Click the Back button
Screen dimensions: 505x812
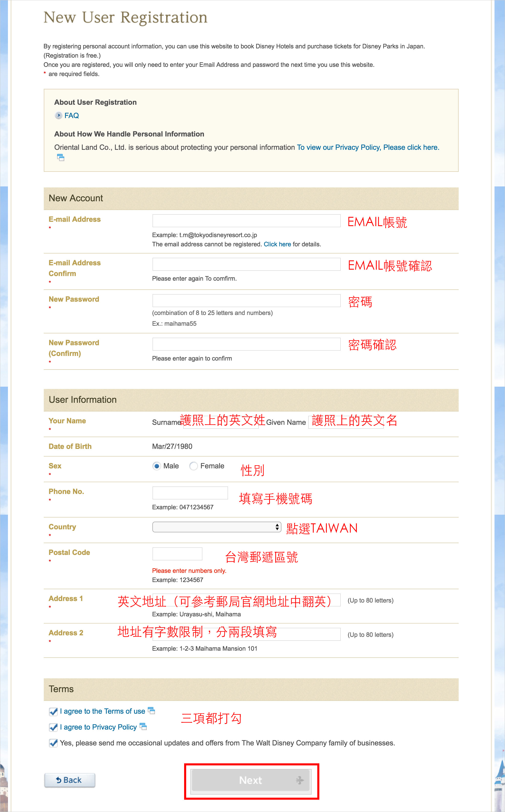(69, 780)
